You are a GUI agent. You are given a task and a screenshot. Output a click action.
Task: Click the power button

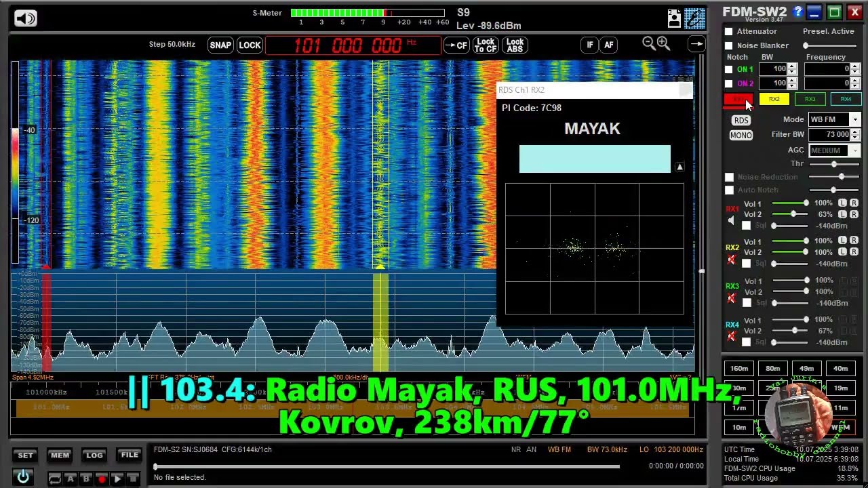(x=23, y=477)
